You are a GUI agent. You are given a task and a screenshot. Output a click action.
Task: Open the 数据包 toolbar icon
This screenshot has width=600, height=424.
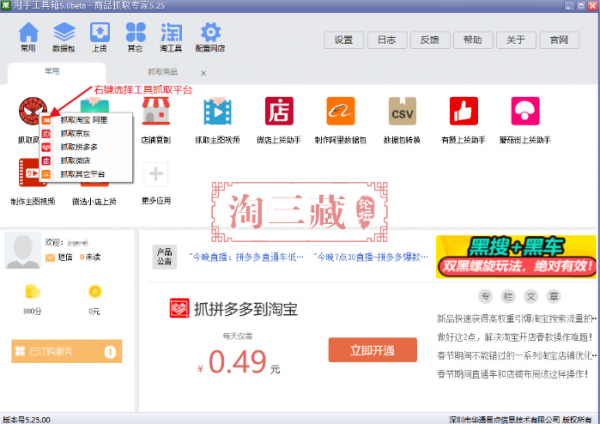tap(64, 35)
